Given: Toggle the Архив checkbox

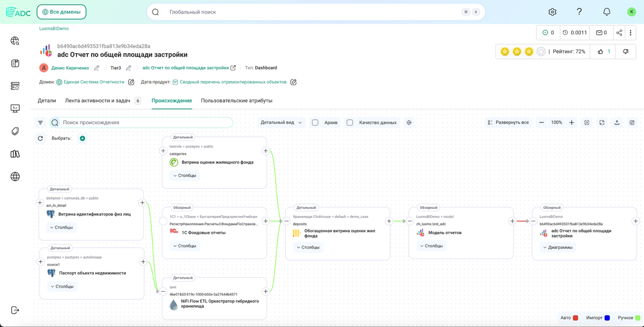Looking at the screenshot, I should click(315, 123).
